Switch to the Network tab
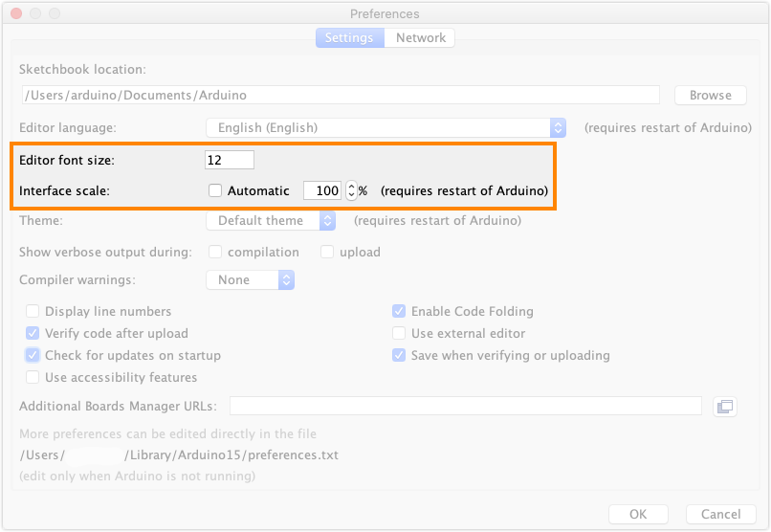771x532 pixels. 421,38
